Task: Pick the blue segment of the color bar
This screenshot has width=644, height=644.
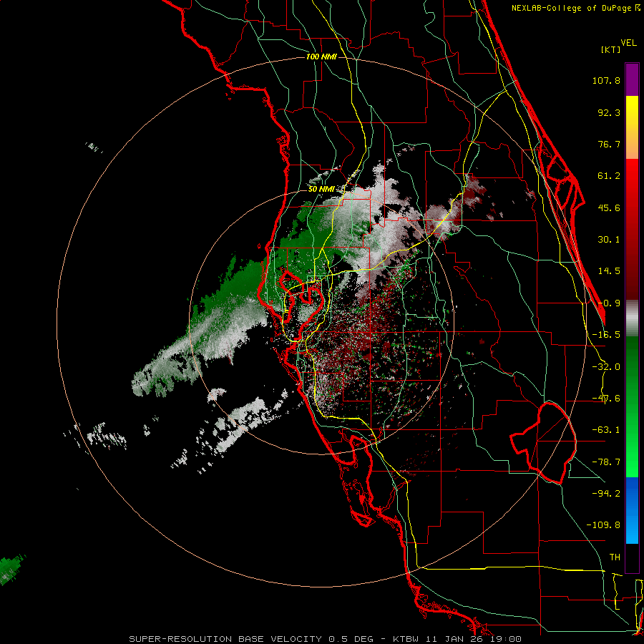Action: pos(632,510)
